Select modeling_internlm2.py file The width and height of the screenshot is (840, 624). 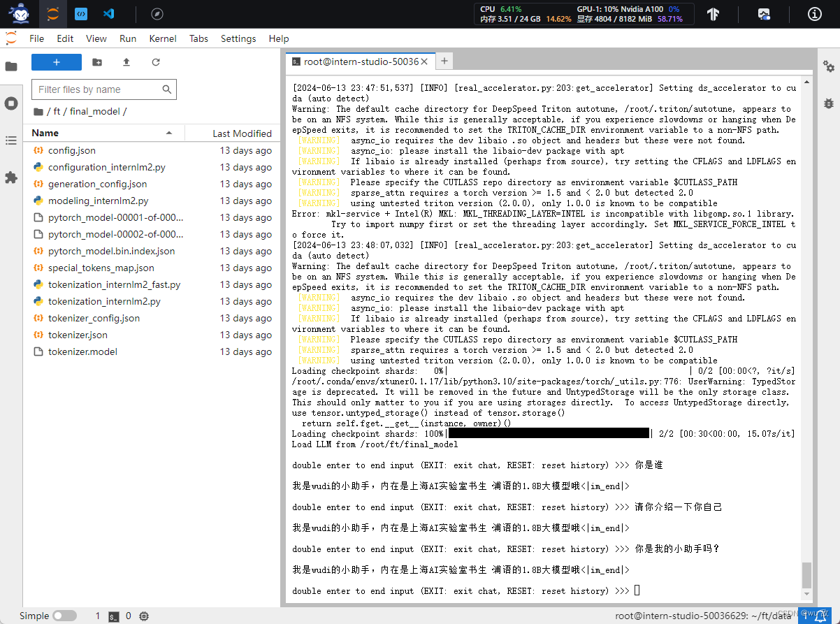pos(152,201)
